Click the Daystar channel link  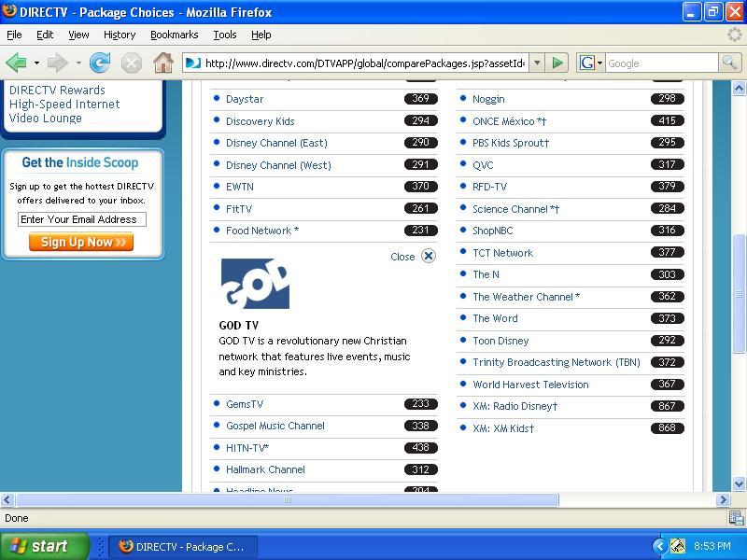[x=245, y=99]
